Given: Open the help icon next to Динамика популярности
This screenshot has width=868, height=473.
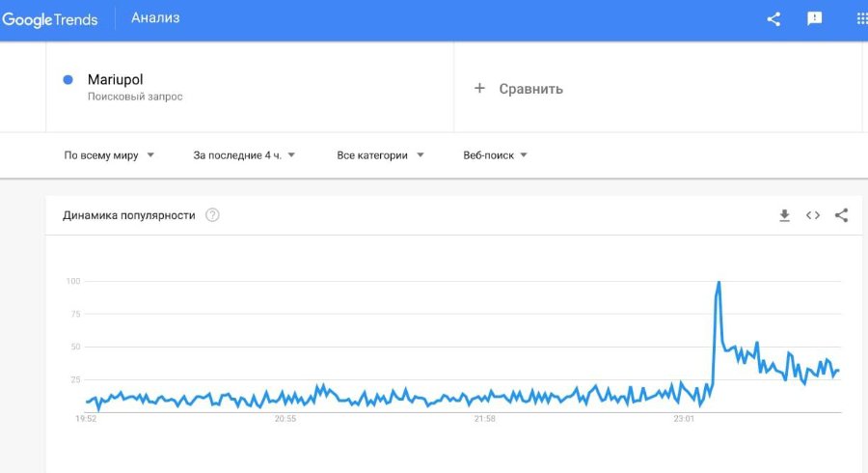Looking at the screenshot, I should (212, 215).
